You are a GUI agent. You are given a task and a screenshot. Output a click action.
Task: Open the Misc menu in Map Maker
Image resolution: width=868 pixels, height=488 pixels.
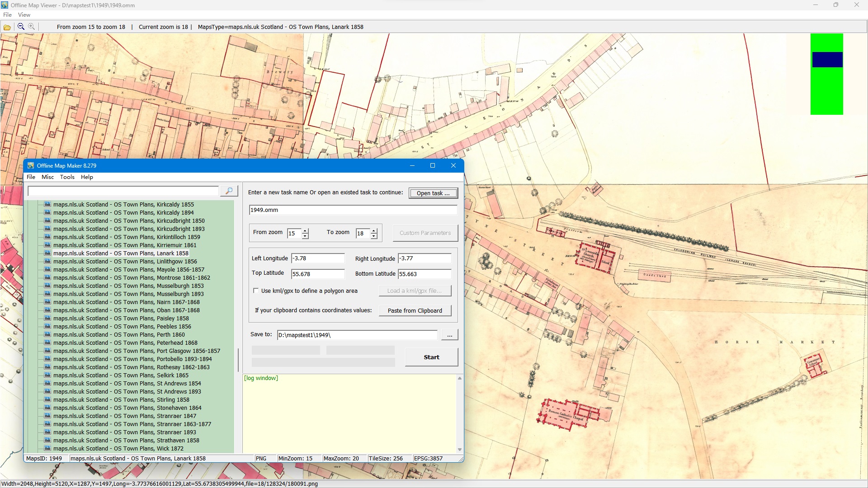coord(47,177)
